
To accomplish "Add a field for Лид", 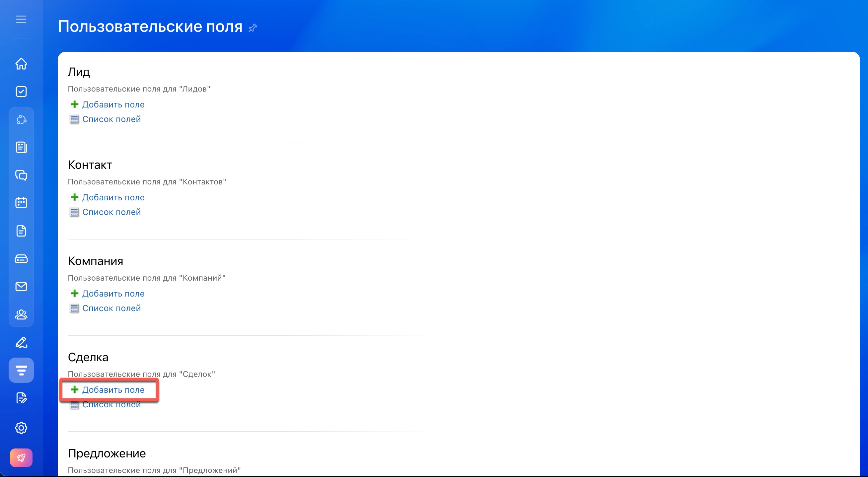I will pos(113,104).
